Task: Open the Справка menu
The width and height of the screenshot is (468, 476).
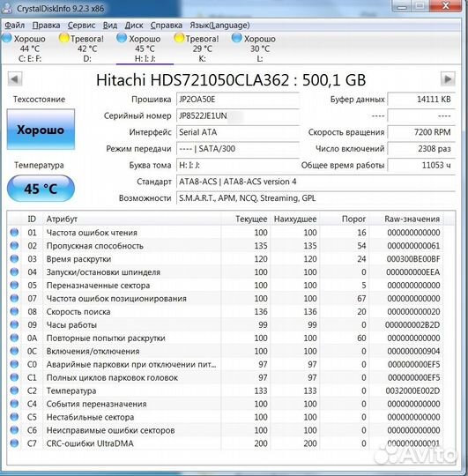Action: click(x=167, y=26)
